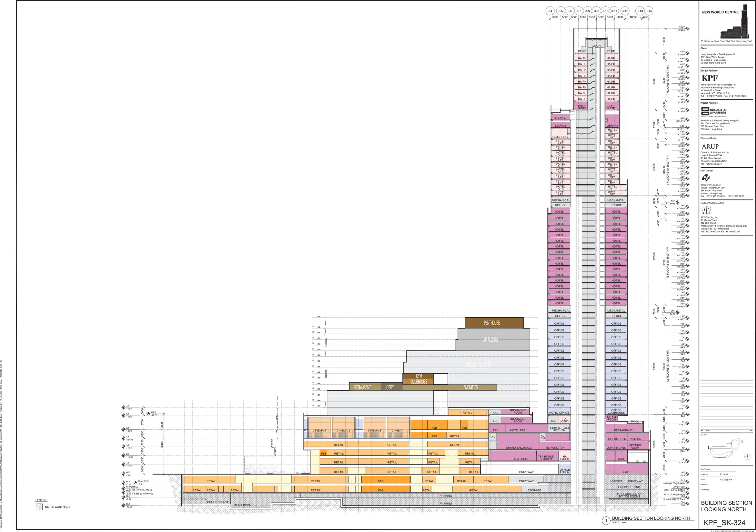The image size is (756, 532).
Task: Click the ALT curtain wall consultant logo
Action: tap(706, 210)
